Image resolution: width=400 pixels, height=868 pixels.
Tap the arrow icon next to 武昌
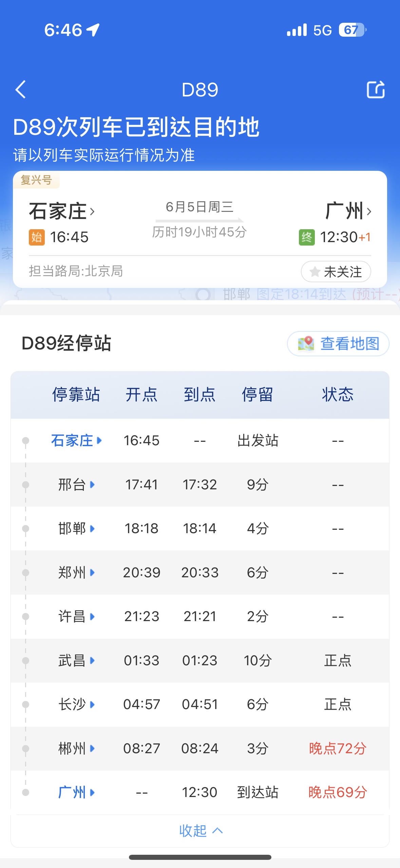(x=92, y=661)
